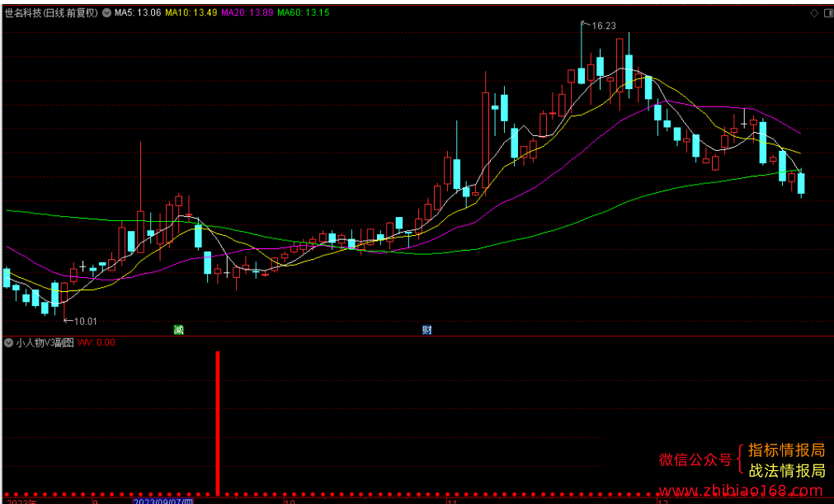Screen dimensions: 834x504
Task: Open the dropdown arrow beside 世名科技 title
Action: point(106,12)
